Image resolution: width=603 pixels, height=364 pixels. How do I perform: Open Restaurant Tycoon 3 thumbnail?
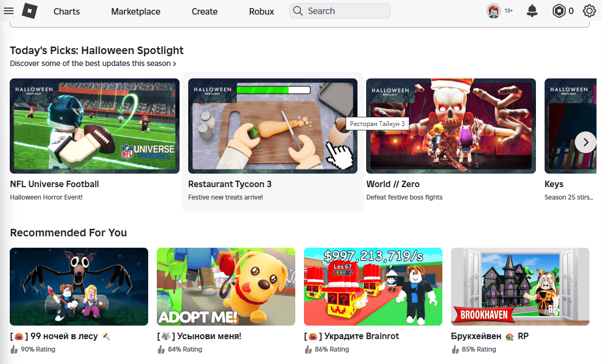(273, 126)
